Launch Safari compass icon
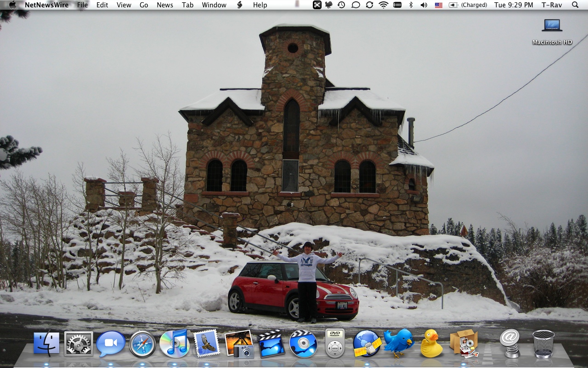 point(142,344)
